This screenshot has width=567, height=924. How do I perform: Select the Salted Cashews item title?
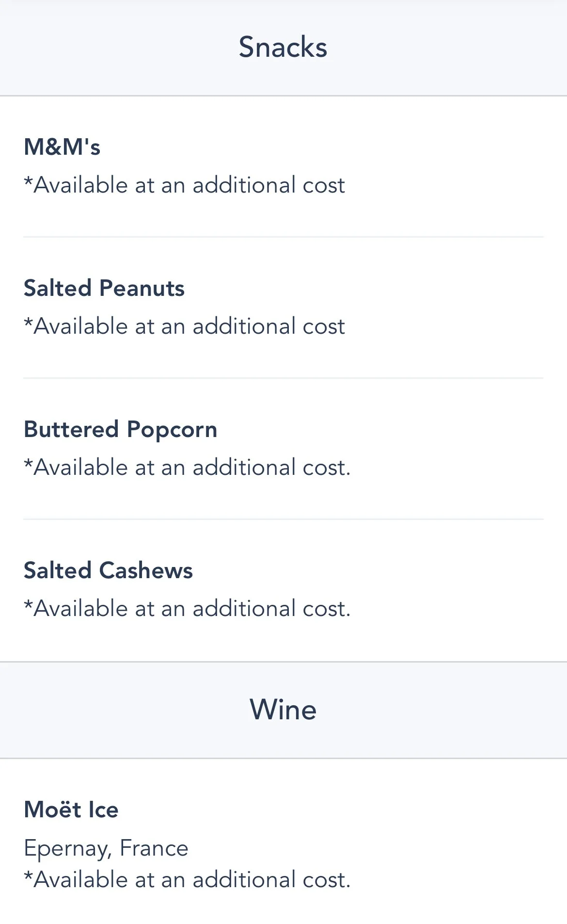(x=108, y=570)
